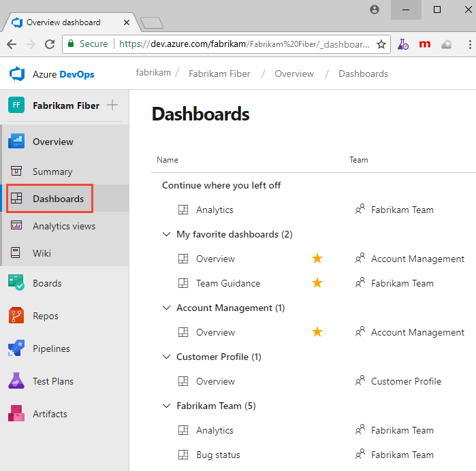Bookmark page with the star icon

coord(381,44)
